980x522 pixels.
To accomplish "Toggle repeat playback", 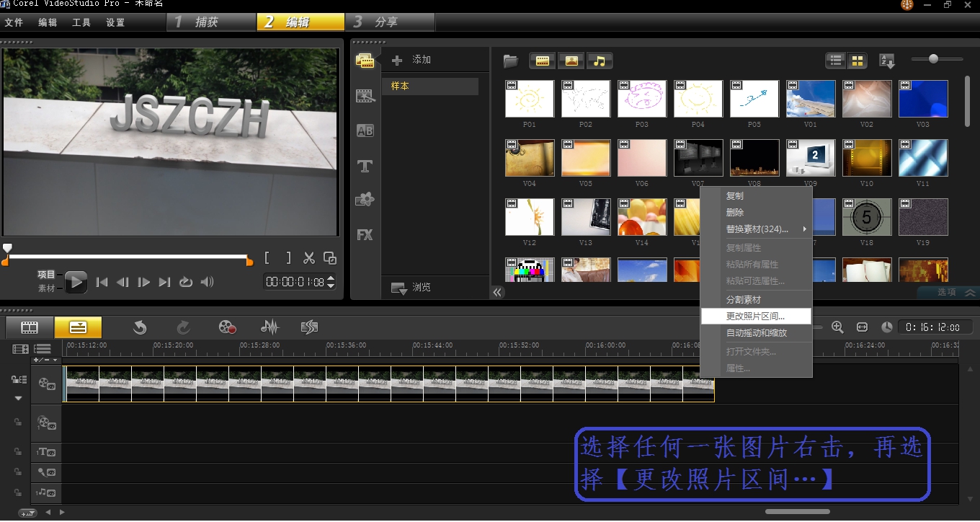I will pyautogui.click(x=186, y=282).
